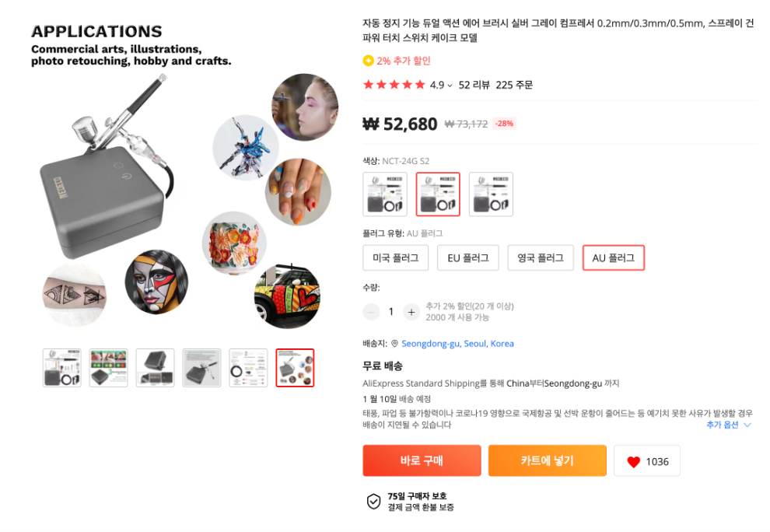Screen dimensions: 770x532
Task: Click the minus icon to decrease quantity
Action: [372, 312]
